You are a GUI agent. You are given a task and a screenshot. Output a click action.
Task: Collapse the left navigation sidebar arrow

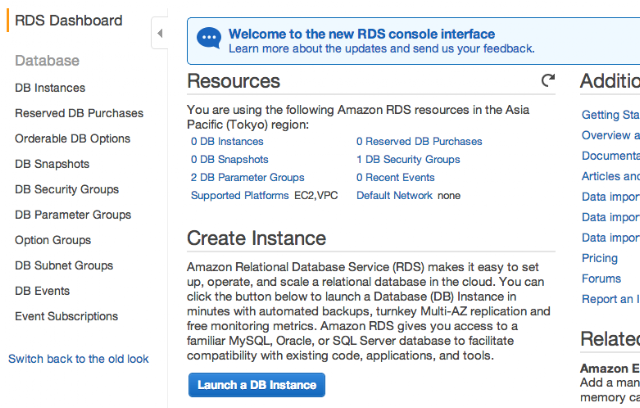point(160,33)
